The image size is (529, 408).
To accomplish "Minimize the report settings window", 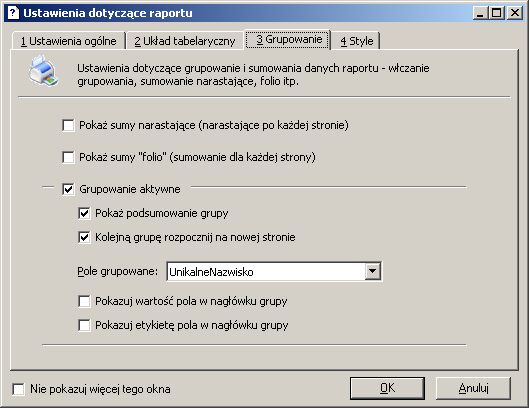I will pyautogui.click(x=480, y=13).
